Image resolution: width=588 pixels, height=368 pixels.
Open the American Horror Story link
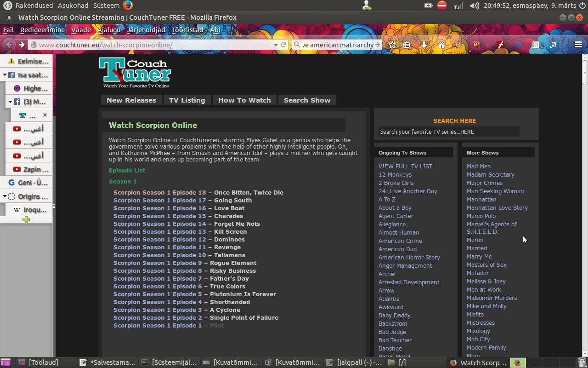[x=409, y=258]
